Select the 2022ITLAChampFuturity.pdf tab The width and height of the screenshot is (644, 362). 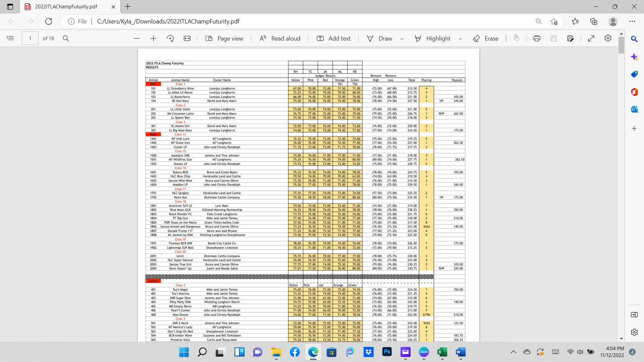(x=66, y=7)
